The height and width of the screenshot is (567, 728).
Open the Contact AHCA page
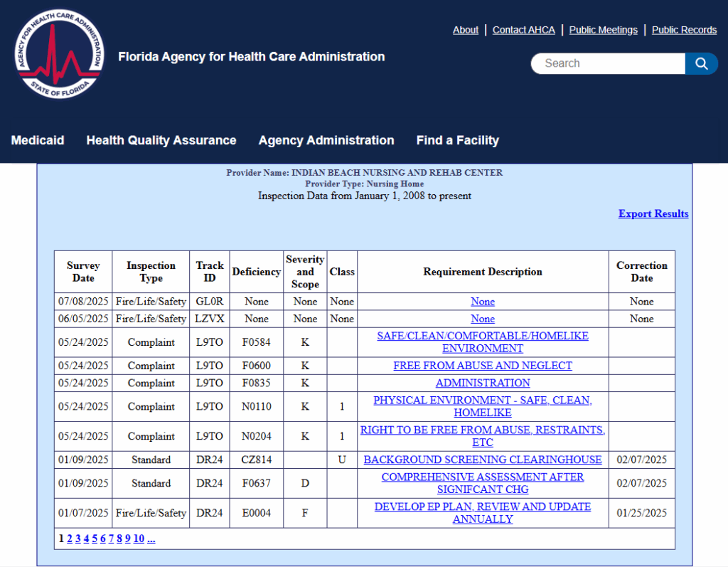pos(524,30)
